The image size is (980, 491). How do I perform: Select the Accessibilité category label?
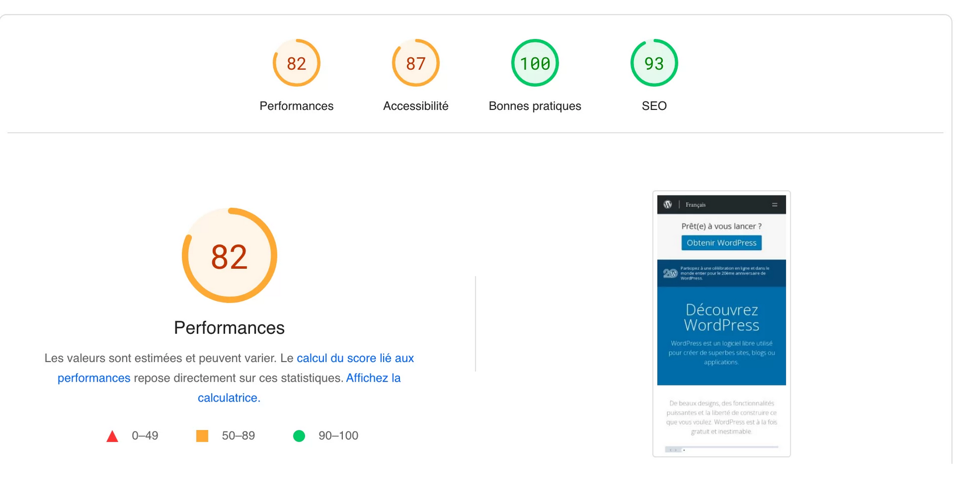pos(416,106)
